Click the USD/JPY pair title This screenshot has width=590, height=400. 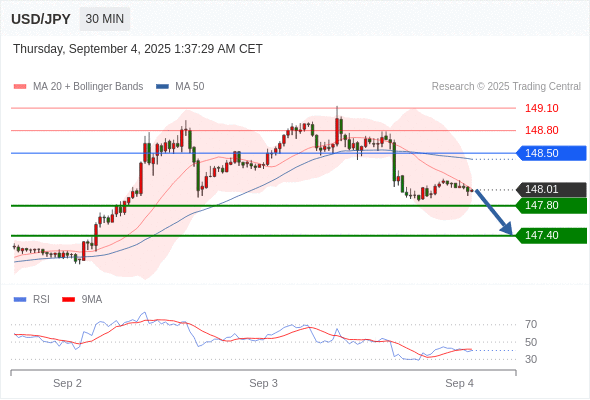pos(41,19)
